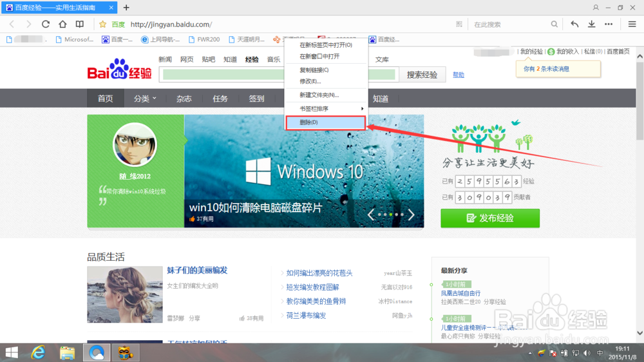
Task: Open article 荷兰瀑布编发
Action: [x=306, y=316]
